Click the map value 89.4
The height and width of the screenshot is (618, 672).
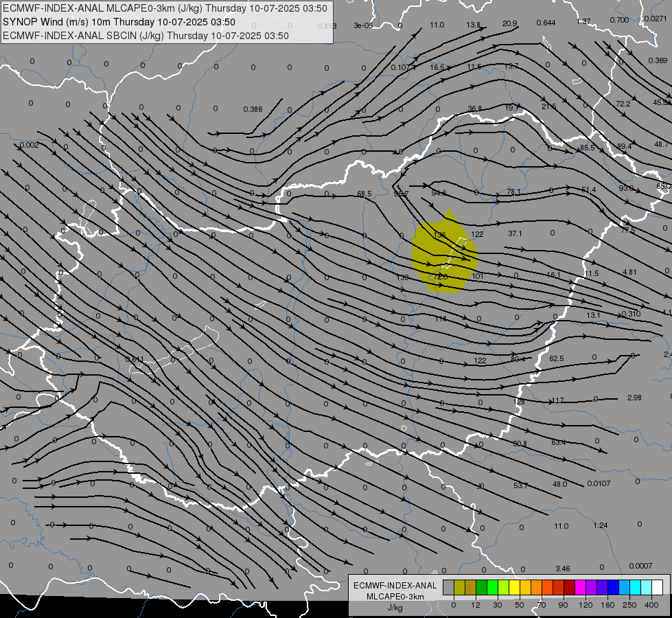(624, 146)
